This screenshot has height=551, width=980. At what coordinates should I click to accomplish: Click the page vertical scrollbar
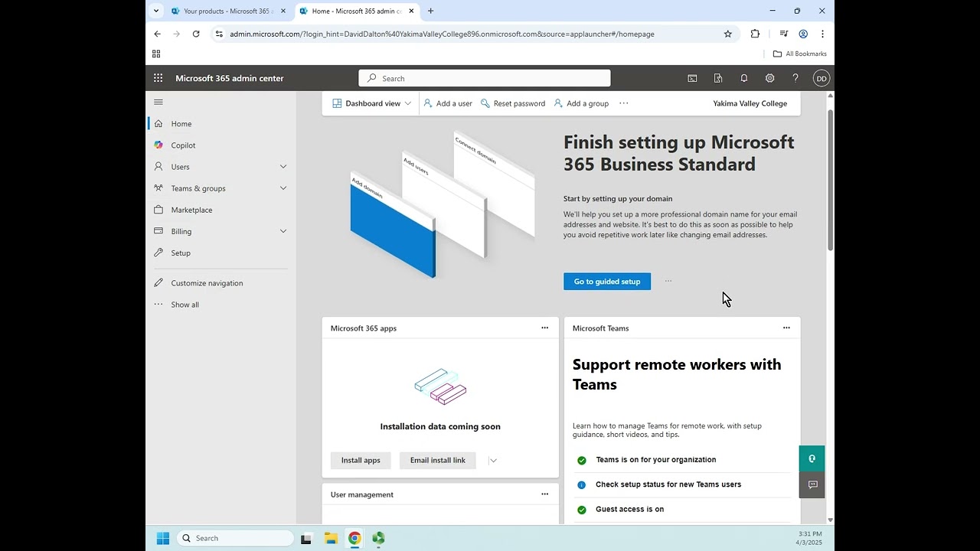[831, 180]
